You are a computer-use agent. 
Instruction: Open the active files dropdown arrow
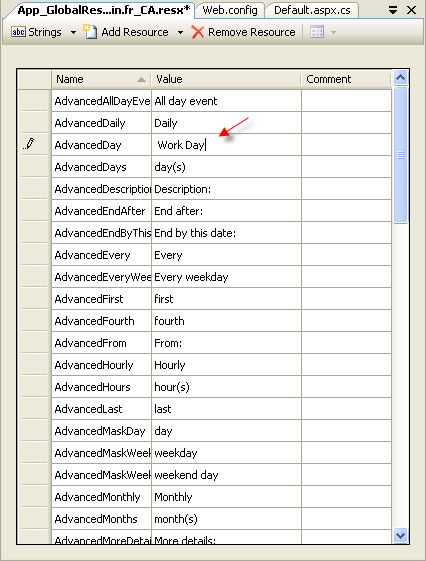(393, 10)
